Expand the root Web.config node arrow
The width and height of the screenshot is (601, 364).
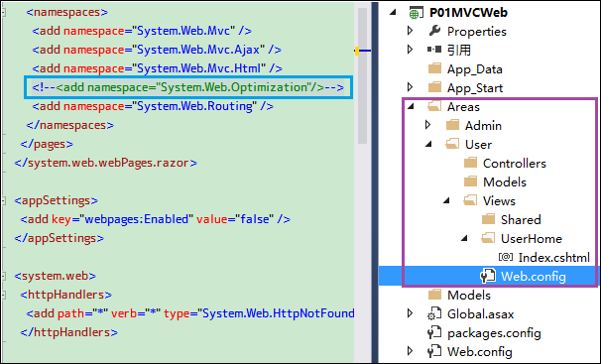(x=411, y=351)
